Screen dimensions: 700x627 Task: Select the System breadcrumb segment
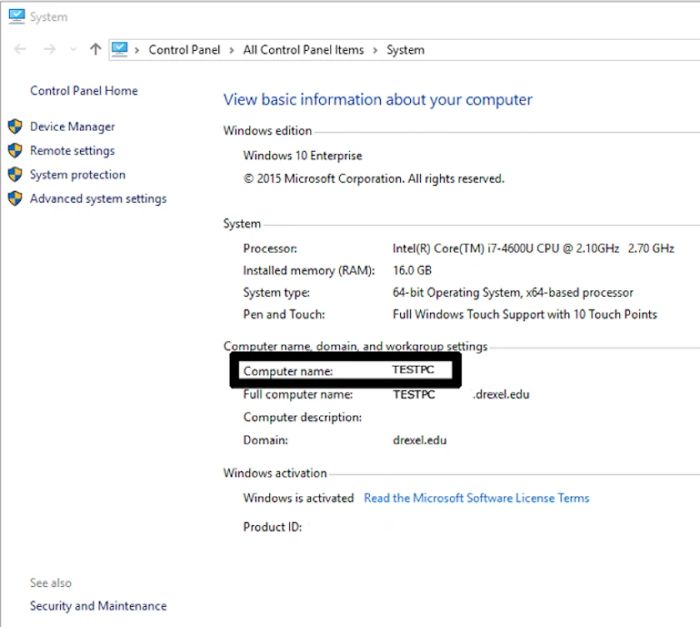pyautogui.click(x=405, y=50)
